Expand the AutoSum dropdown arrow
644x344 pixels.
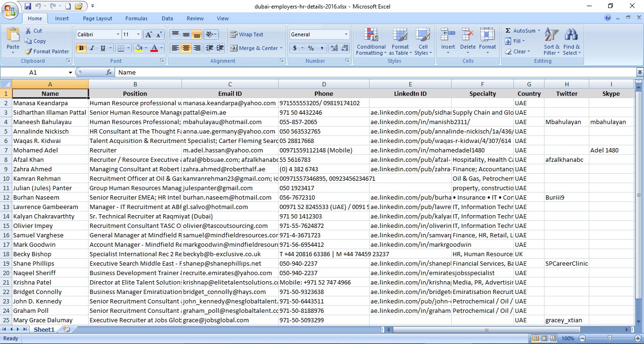(x=539, y=31)
